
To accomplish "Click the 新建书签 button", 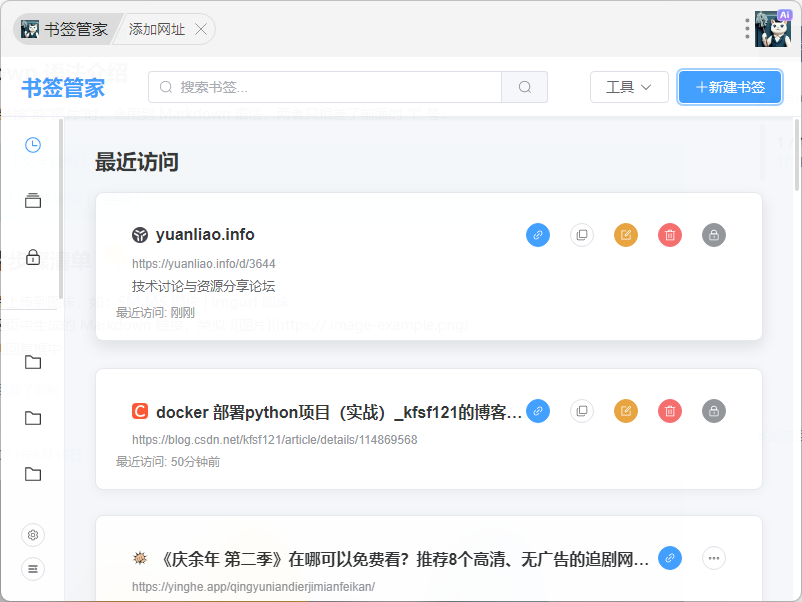I will coord(730,87).
